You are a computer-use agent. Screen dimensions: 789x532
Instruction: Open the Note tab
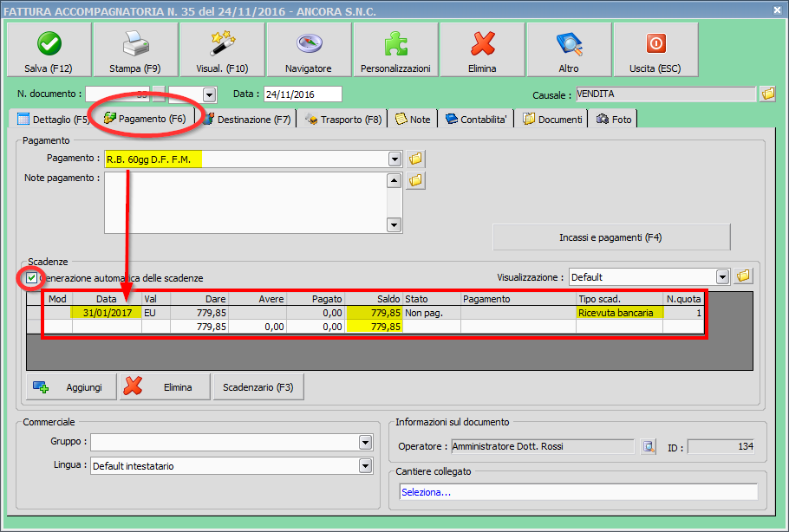[413, 120]
